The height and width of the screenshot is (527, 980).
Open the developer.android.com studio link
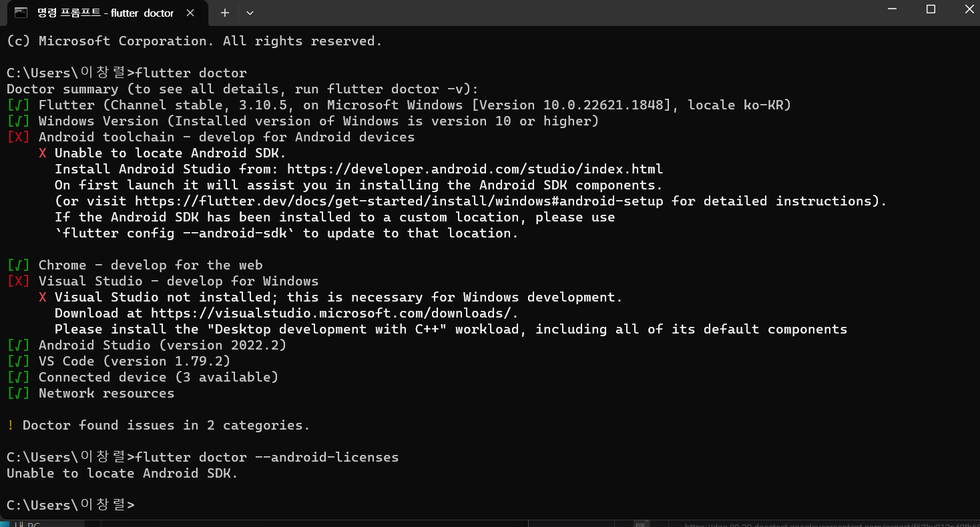475,169
